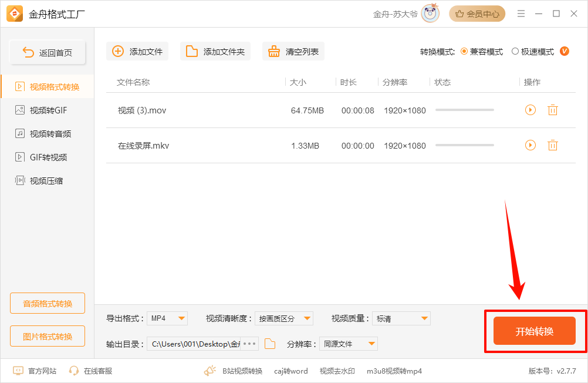Image resolution: width=588 pixels, height=383 pixels.
Task: Browse output directory with the ellipsis button
Action: click(x=249, y=344)
